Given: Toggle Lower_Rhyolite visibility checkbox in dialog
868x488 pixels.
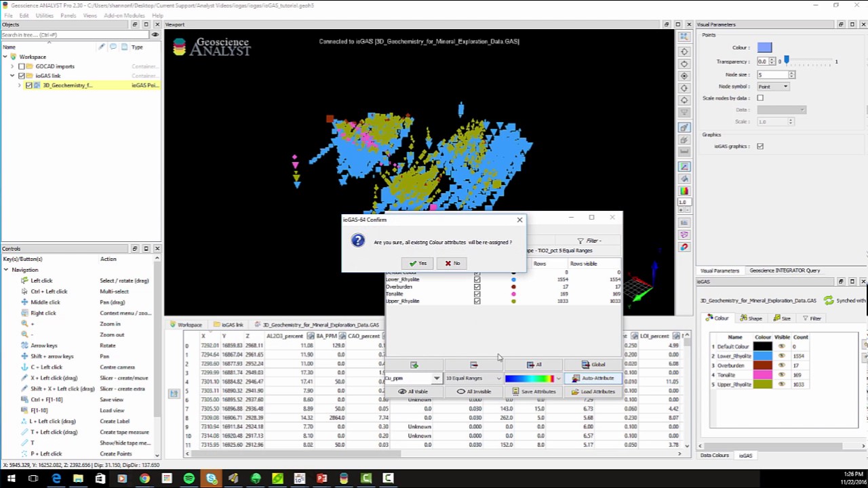Looking at the screenshot, I should tap(477, 279).
